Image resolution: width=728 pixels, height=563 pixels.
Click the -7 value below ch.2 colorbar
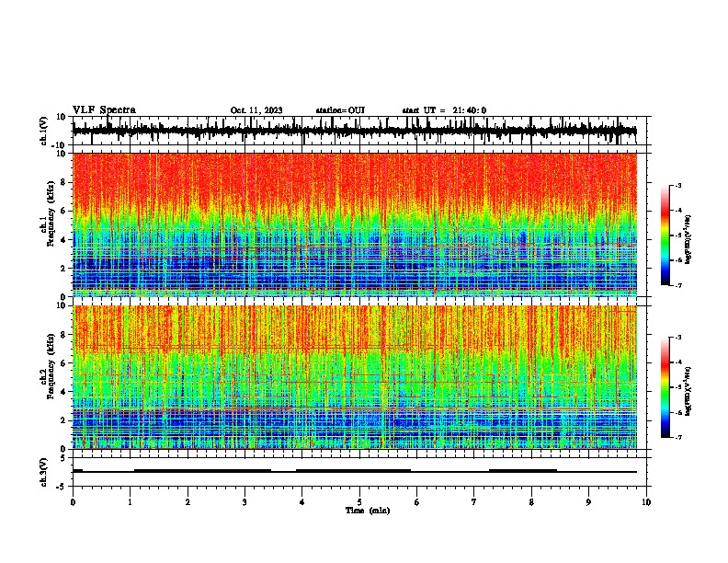pos(678,438)
